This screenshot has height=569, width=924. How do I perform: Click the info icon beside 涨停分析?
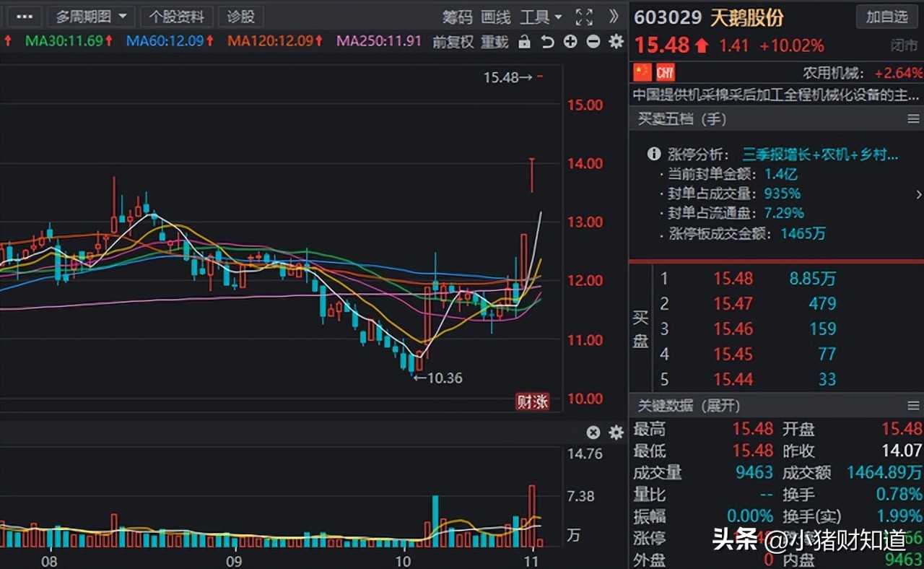coord(653,154)
